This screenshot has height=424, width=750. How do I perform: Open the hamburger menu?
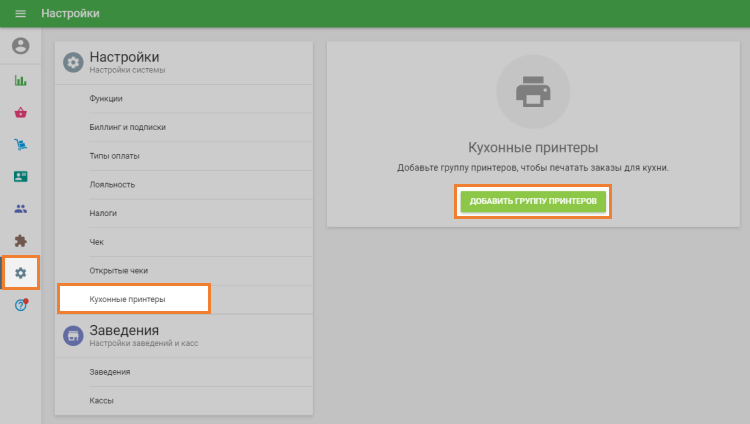pos(20,14)
